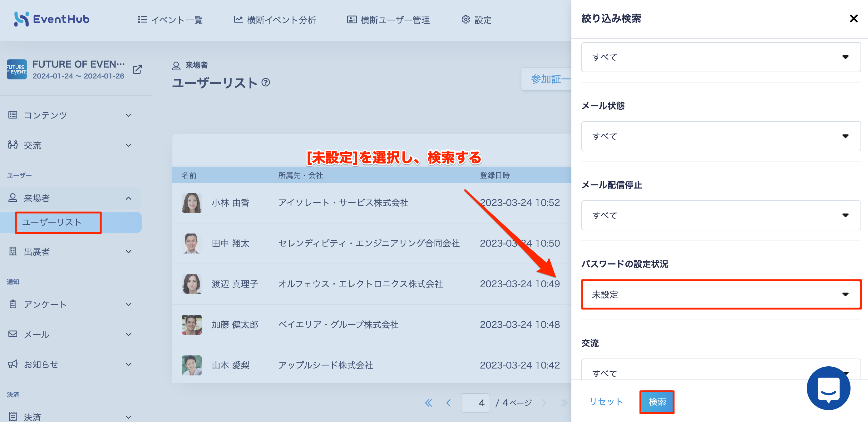Open 渡辺 真理子 avatar

191,284
